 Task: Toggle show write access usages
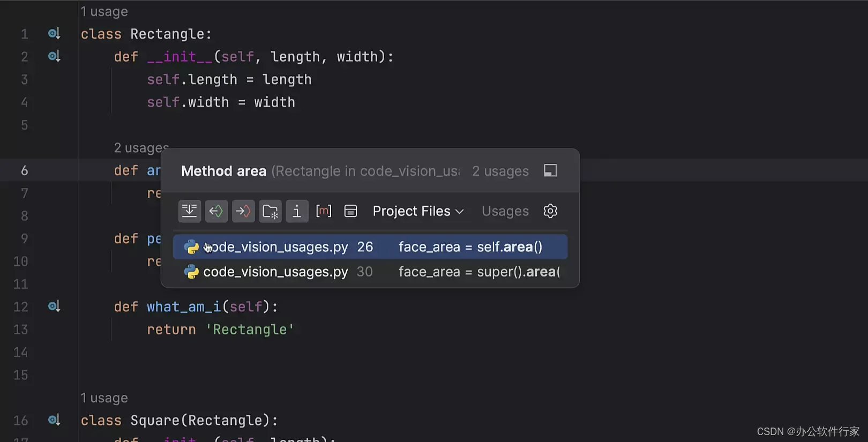(243, 211)
